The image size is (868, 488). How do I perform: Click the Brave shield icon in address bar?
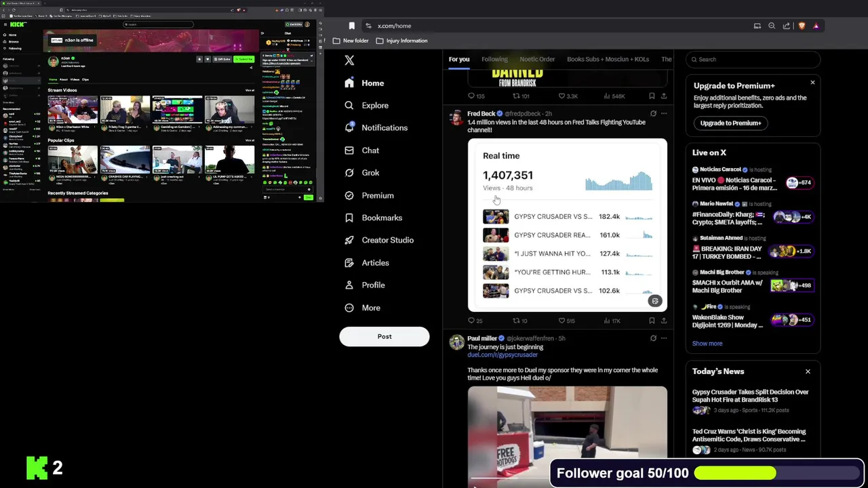802,26
